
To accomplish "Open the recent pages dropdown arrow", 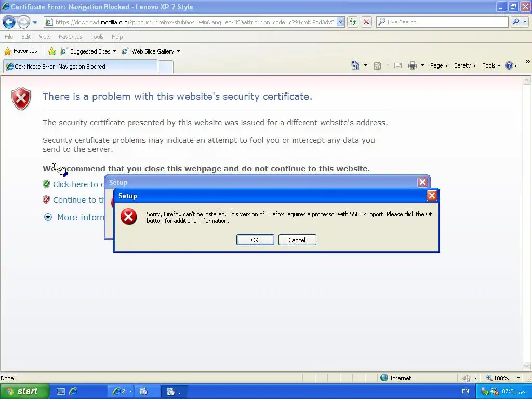I will [35, 22].
